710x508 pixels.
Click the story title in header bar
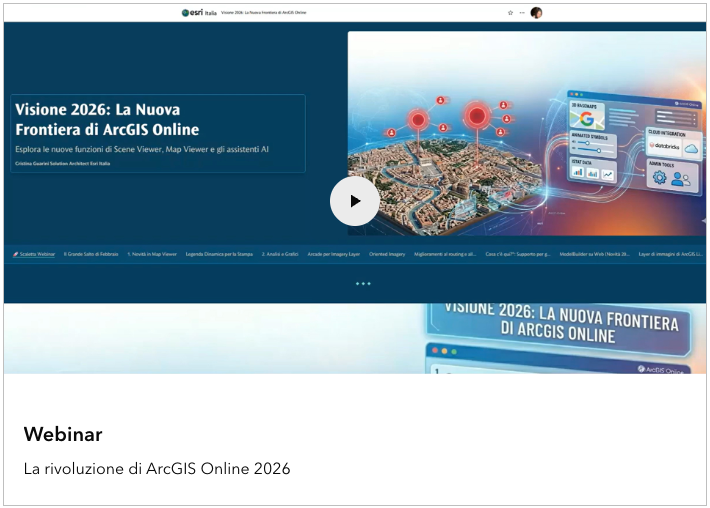pyautogui.click(x=264, y=13)
